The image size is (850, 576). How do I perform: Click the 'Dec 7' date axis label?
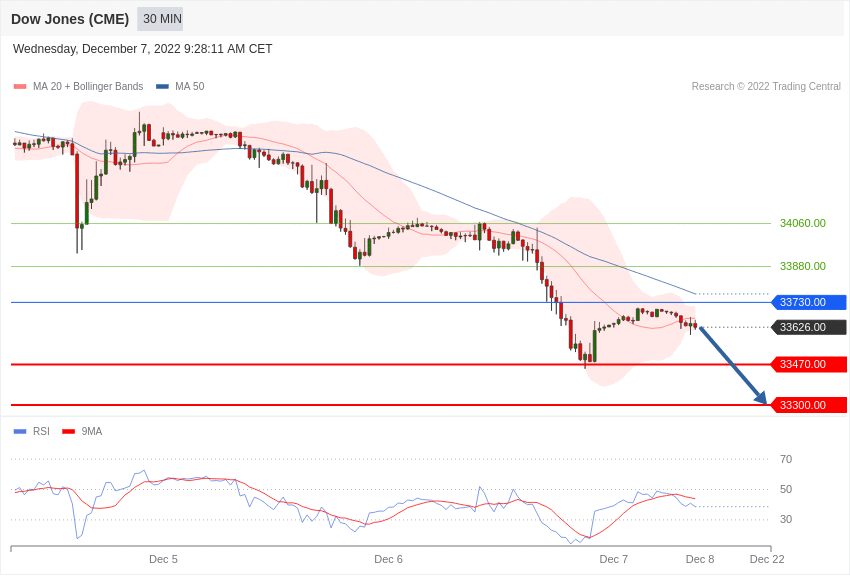614,559
